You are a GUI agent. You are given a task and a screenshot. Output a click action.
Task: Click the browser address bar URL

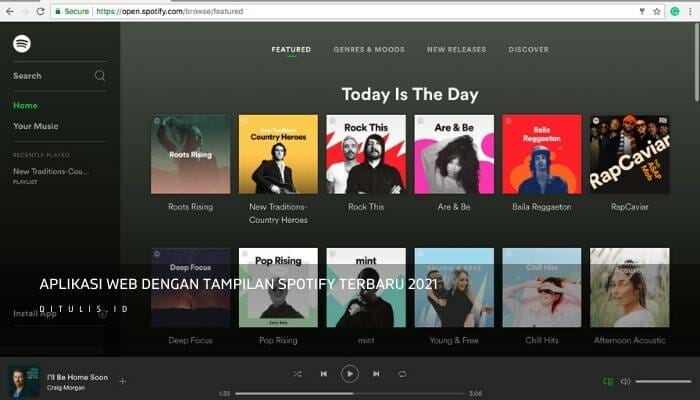[x=170, y=11]
